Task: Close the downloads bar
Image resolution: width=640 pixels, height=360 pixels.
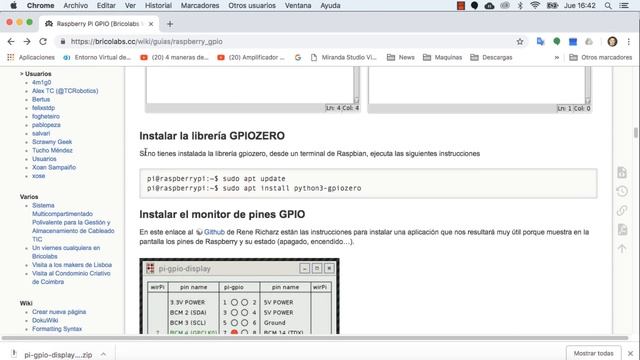Action: tap(631, 353)
